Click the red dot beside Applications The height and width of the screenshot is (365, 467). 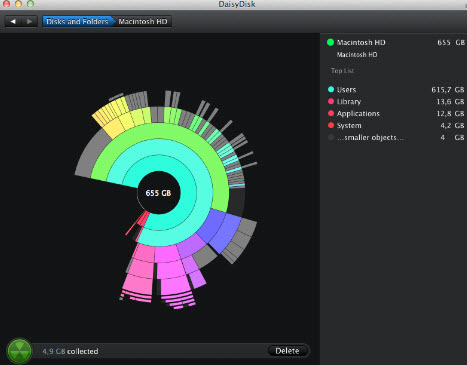(x=331, y=113)
